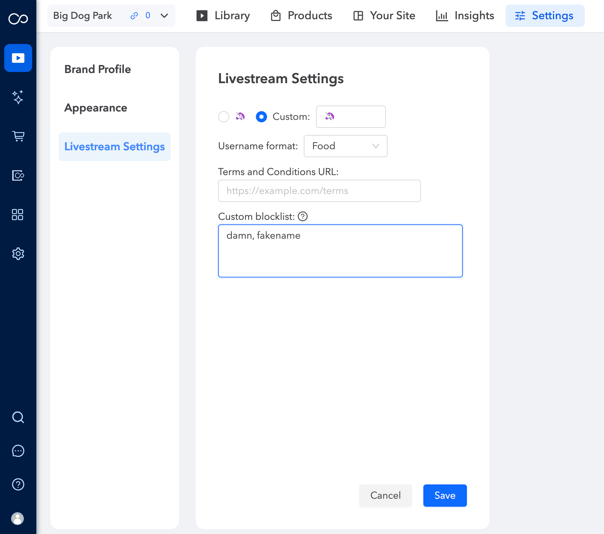Focus the Terms and Conditions URL field
Image resolution: width=604 pixels, height=534 pixels.
pos(319,191)
